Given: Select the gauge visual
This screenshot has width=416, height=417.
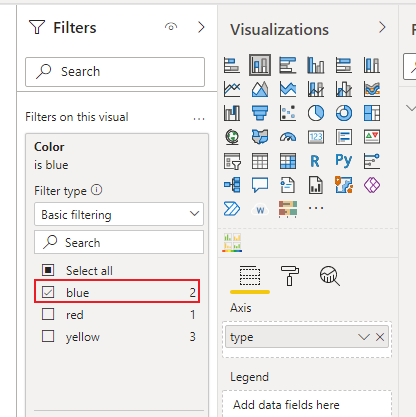Looking at the screenshot, I should coord(288,137).
